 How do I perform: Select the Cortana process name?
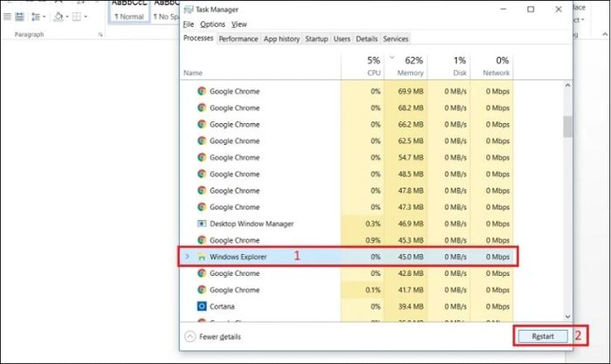tap(222, 306)
